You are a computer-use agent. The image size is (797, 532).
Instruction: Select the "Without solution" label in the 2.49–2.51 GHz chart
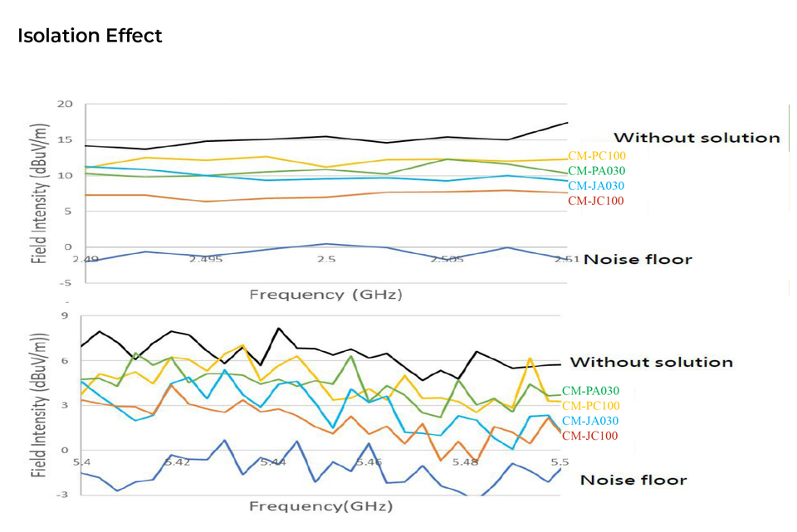coord(697,138)
